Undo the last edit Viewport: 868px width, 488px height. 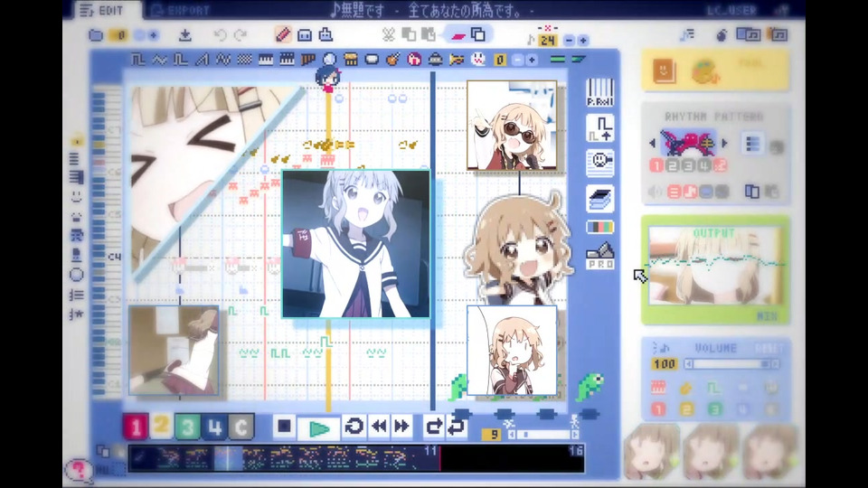tap(220, 35)
